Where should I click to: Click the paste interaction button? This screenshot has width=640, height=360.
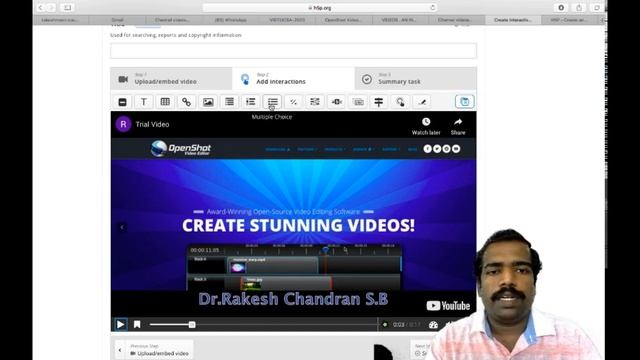pos(464,102)
